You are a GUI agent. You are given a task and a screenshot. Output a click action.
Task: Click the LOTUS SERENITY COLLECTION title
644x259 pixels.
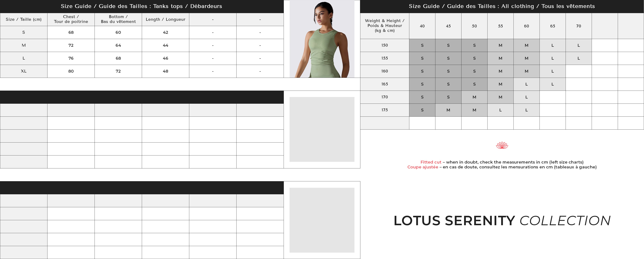(502, 221)
